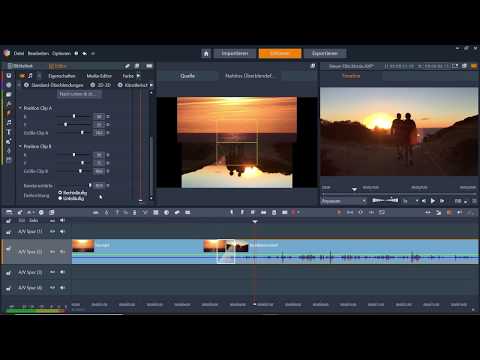This screenshot has height=360, width=480.
Task: Click the timeline playhead handle
Action: [255, 221]
